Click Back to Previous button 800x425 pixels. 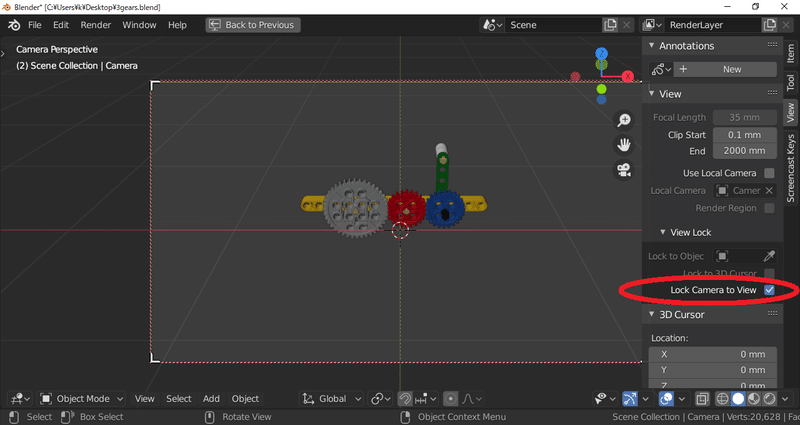[x=253, y=25]
